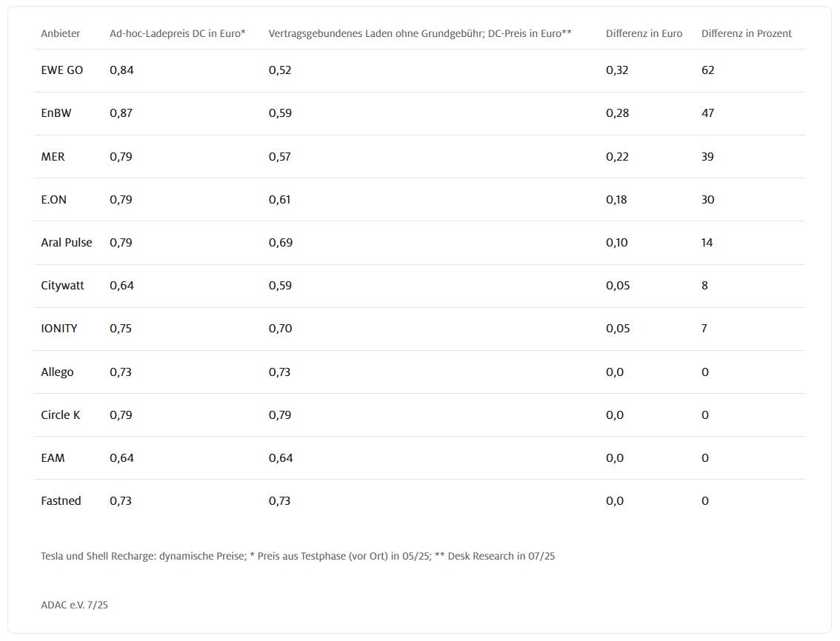Click the Allego provider cell
This screenshot has width=840, height=641.
tap(57, 372)
